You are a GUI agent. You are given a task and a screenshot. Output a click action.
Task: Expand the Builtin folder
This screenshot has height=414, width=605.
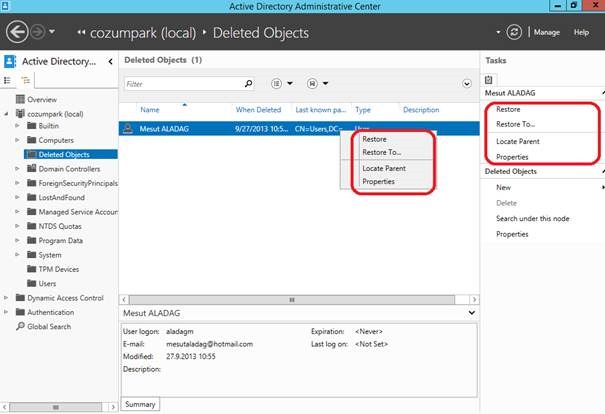click(17, 125)
